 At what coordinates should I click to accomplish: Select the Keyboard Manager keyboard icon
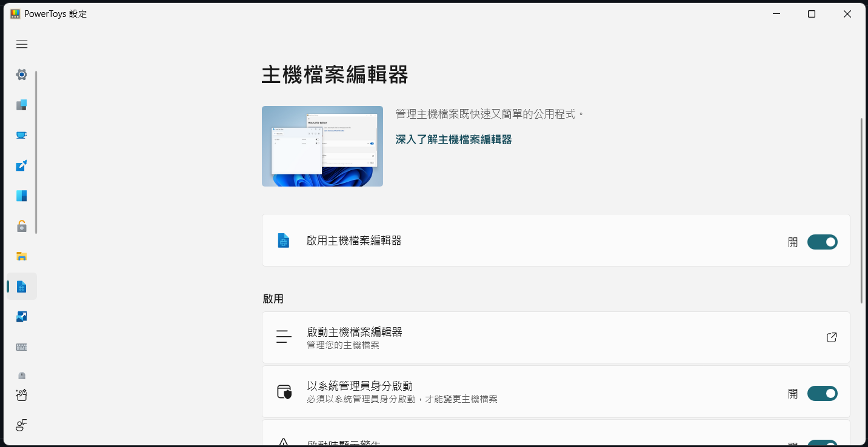(x=21, y=346)
